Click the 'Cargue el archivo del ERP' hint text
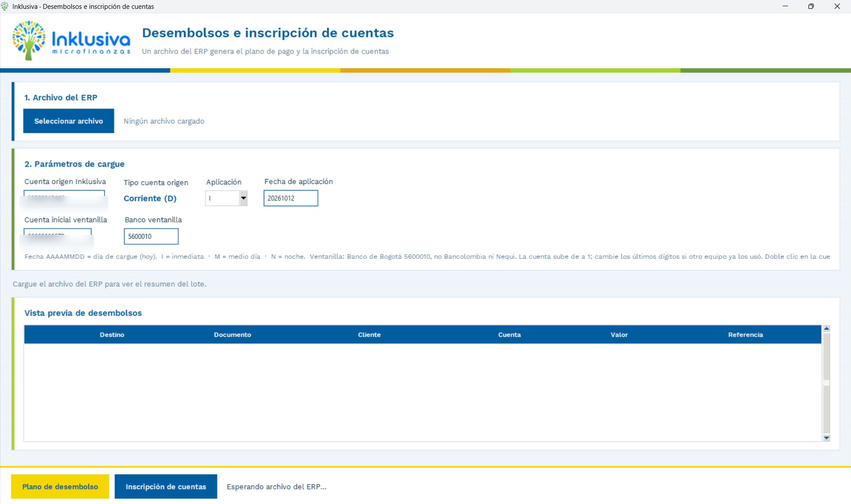851x504 pixels. pos(110,284)
